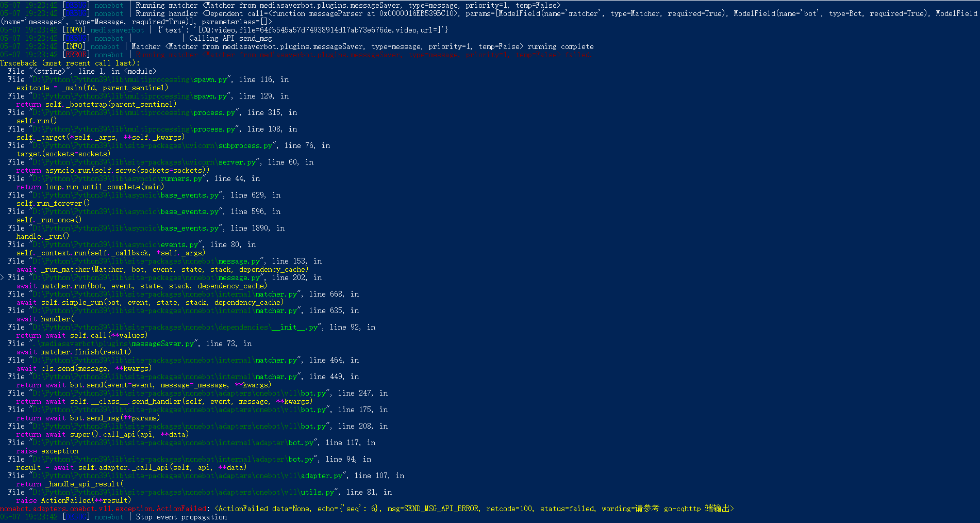Image resolution: width=980 pixels, height=523 pixels.
Task: Click 'result = await self.adapter._call_api' line
Action: 131,467
